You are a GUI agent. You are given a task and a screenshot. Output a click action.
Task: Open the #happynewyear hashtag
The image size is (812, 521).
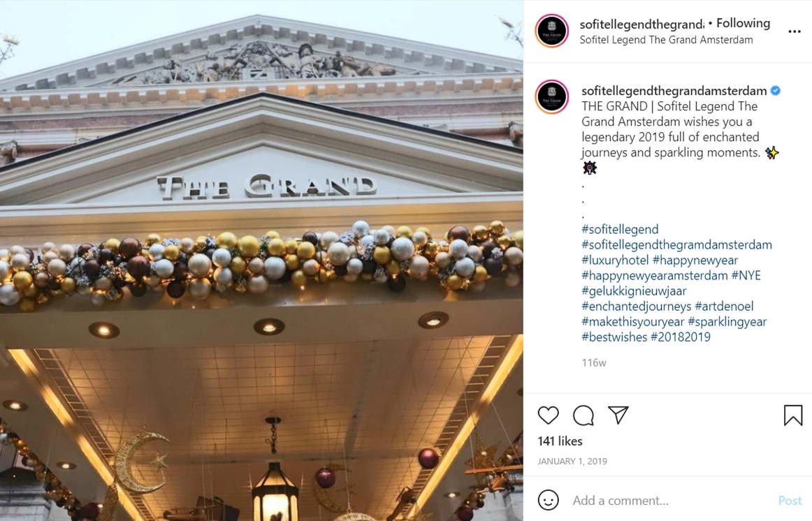click(x=695, y=260)
